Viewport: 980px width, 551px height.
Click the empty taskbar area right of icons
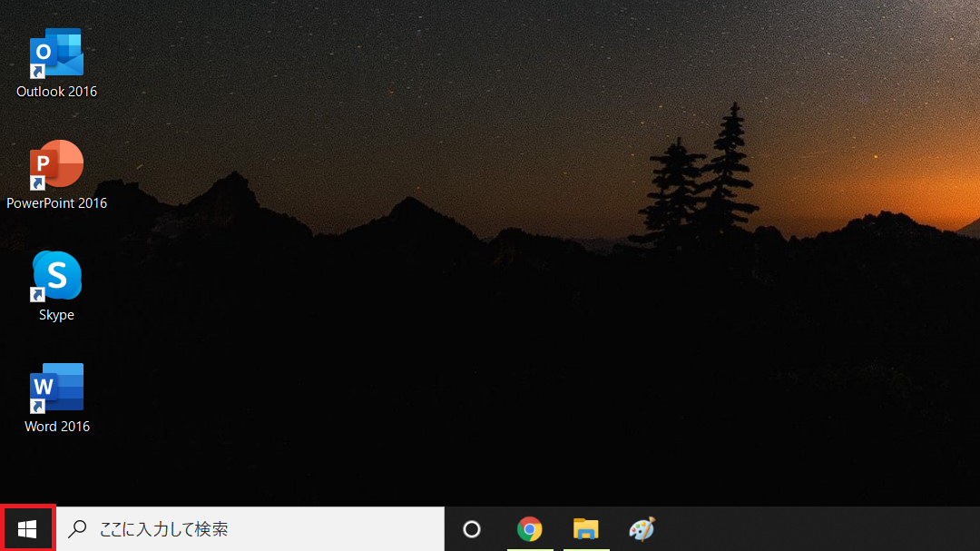(817, 529)
